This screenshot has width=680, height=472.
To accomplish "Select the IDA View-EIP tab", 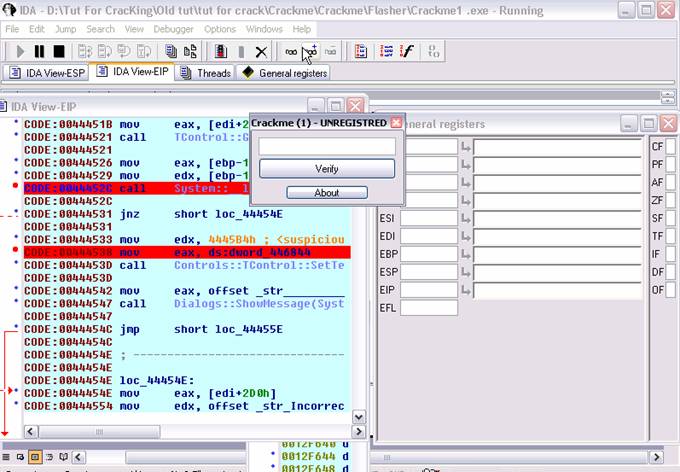I will [x=132, y=72].
